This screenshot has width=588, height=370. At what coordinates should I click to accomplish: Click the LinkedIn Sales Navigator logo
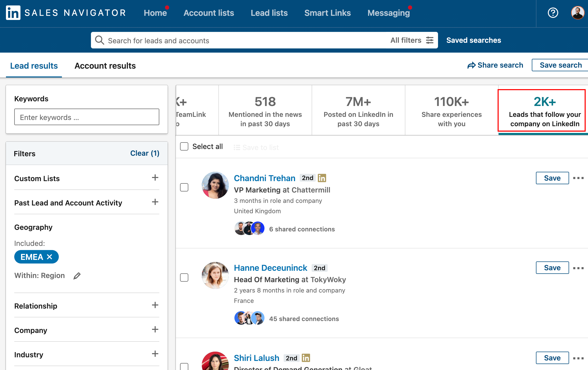pos(13,13)
